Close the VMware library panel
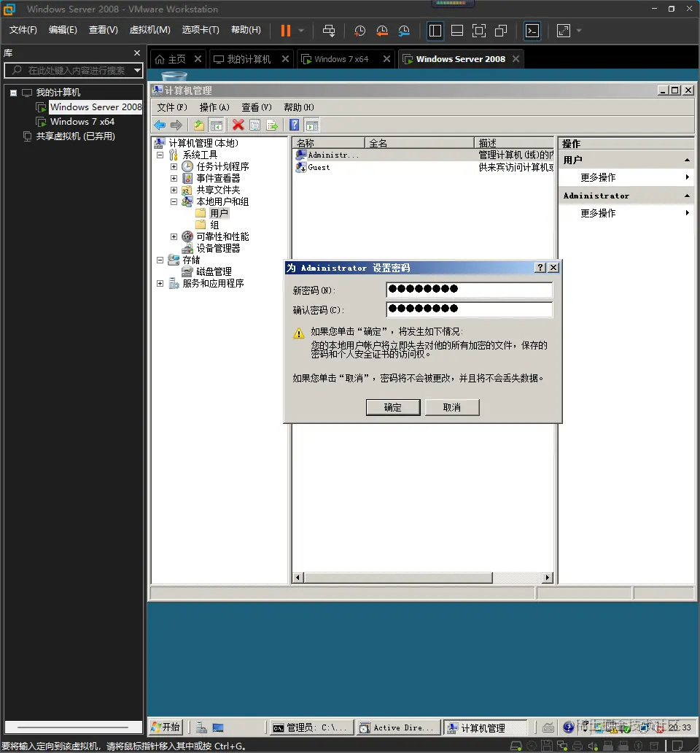Image resolution: width=700 pixels, height=753 pixels. pyautogui.click(x=137, y=53)
